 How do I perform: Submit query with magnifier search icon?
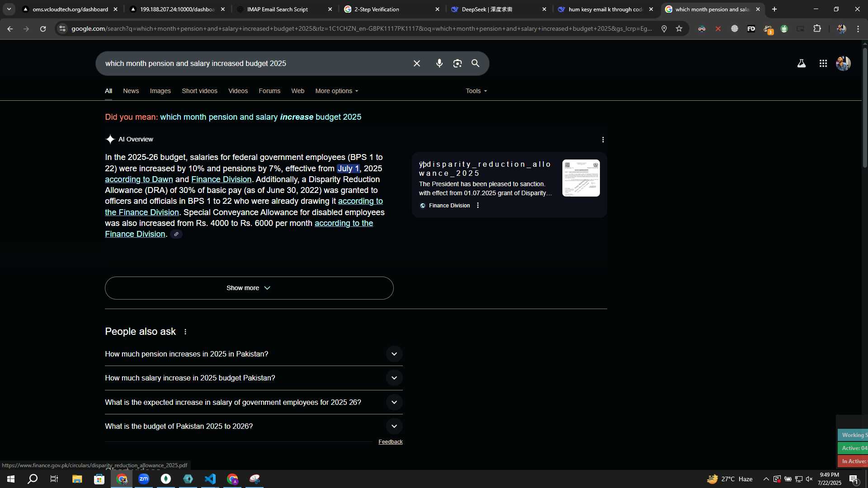pyautogui.click(x=475, y=64)
